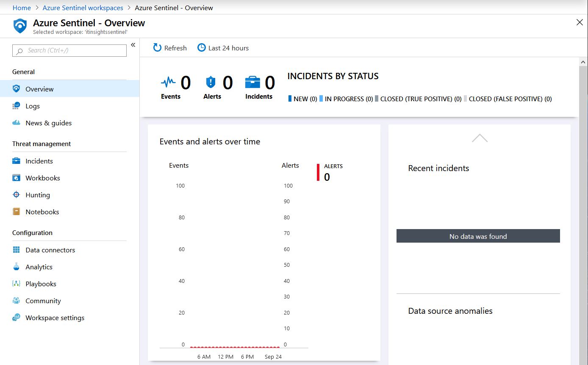Click the Workbooks icon in sidebar
Viewport: 588px width, 365px height.
click(x=17, y=178)
